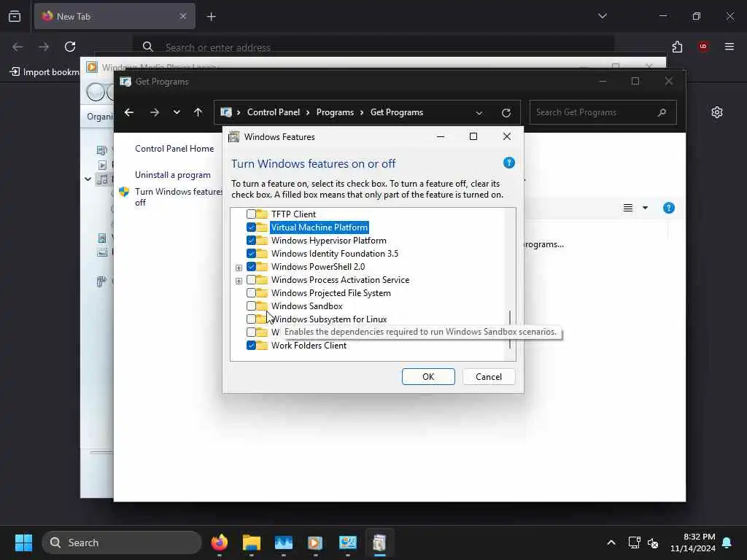Screen dimensions: 747x560
Task: Open recent locations dropdown arrow in Get Programs
Action: click(177, 112)
